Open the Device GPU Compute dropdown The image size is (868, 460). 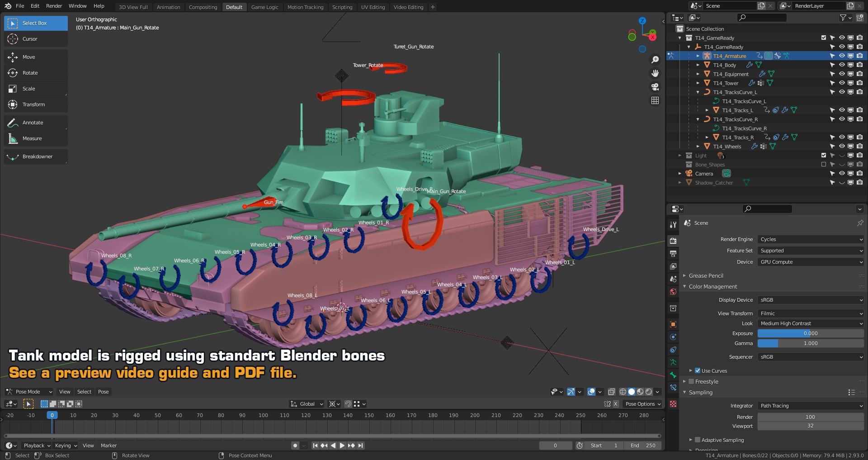tap(811, 262)
